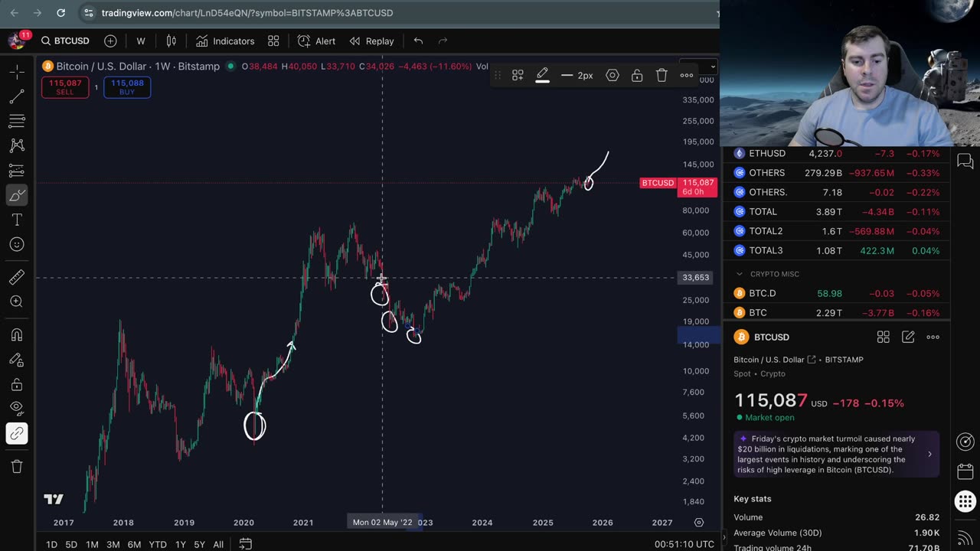980x551 pixels.
Task: Select the BTC.D watchlist row
Action: (837, 293)
